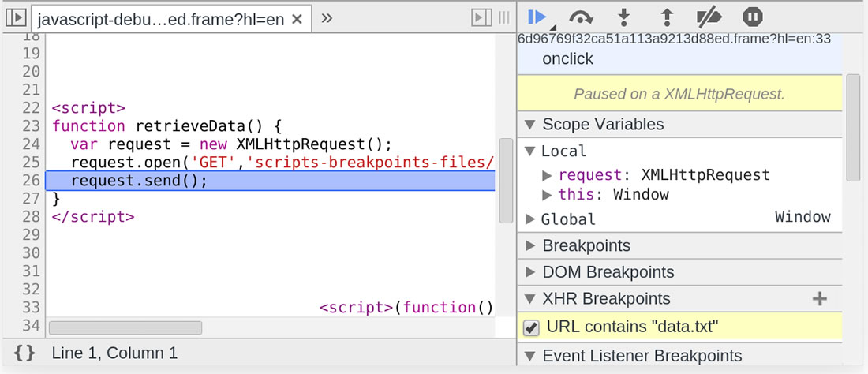Collapse the Scope Variables section
This screenshot has width=868, height=374.
(529, 125)
